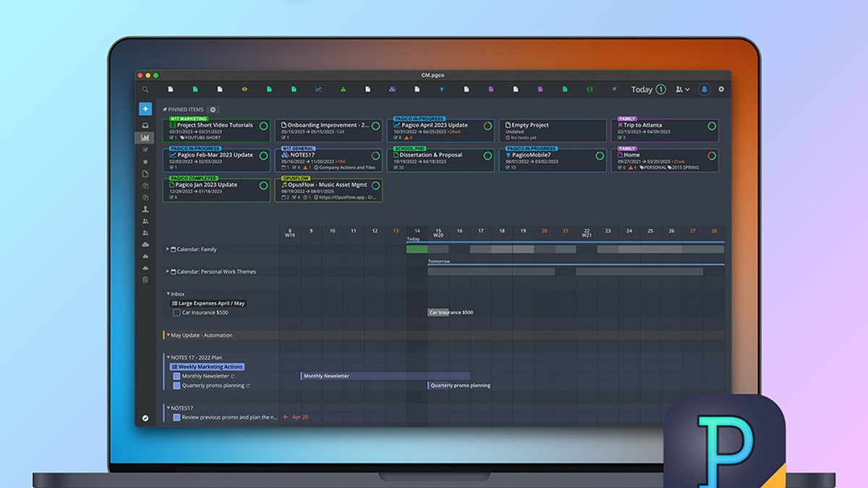The image size is (868, 488).
Task: Click the Today button in top bar
Action: tap(648, 90)
